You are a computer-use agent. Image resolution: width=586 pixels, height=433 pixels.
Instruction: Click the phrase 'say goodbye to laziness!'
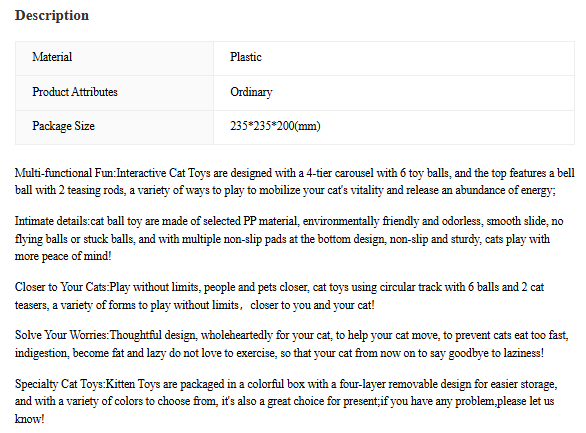[489, 353]
